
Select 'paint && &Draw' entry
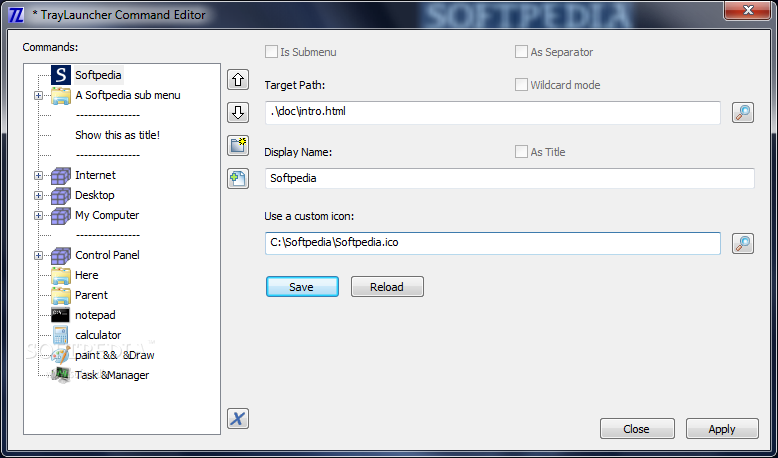[x=115, y=355]
